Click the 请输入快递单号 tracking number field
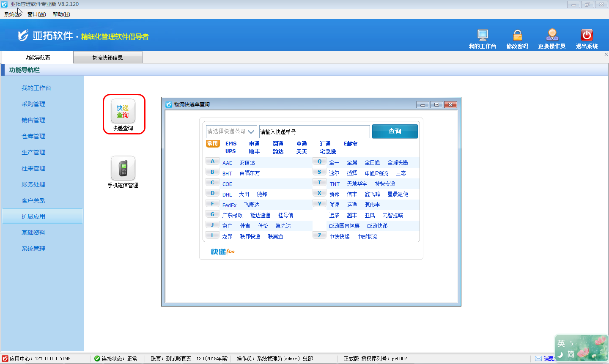 click(314, 131)
